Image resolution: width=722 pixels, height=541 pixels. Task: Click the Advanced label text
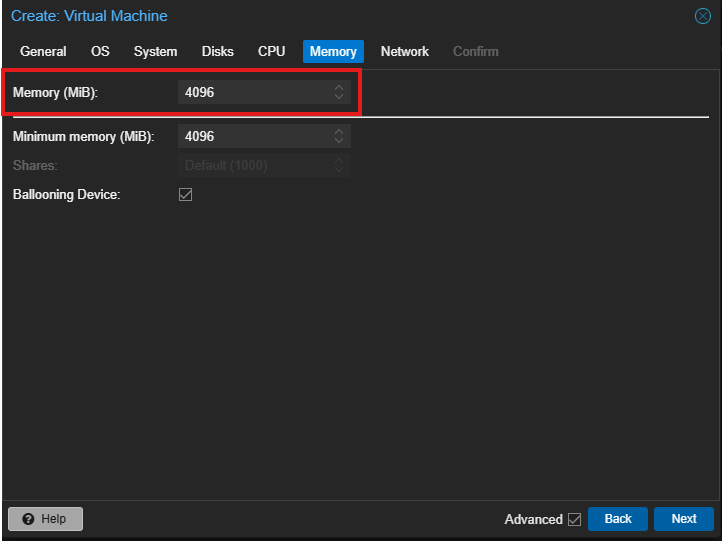click(533, 519)
